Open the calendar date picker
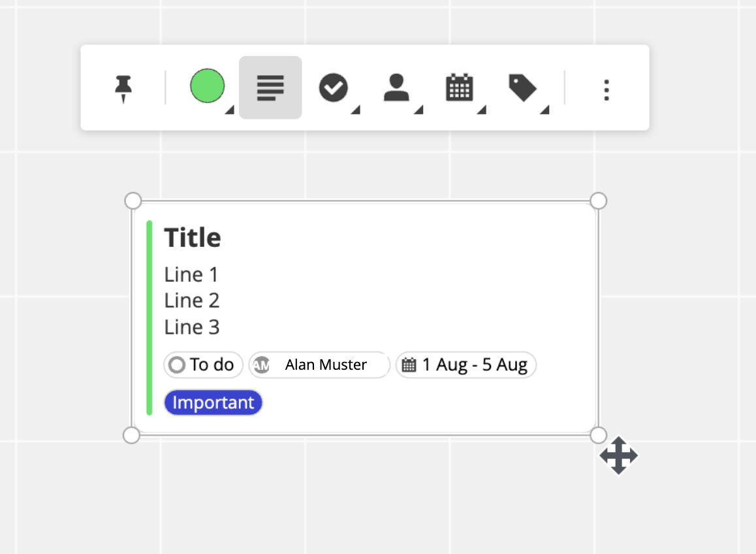Viewport: 756px width, 554px height. point(459,88)
